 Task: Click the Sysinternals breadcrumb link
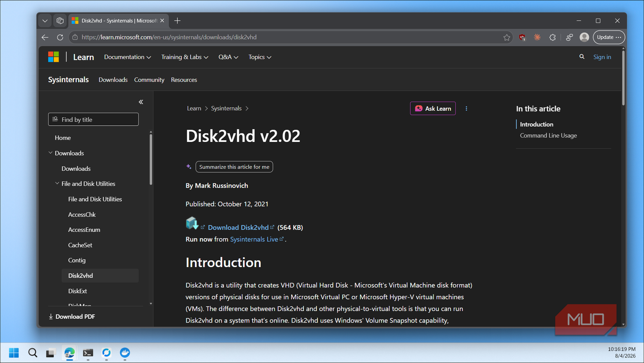[226, 108]
